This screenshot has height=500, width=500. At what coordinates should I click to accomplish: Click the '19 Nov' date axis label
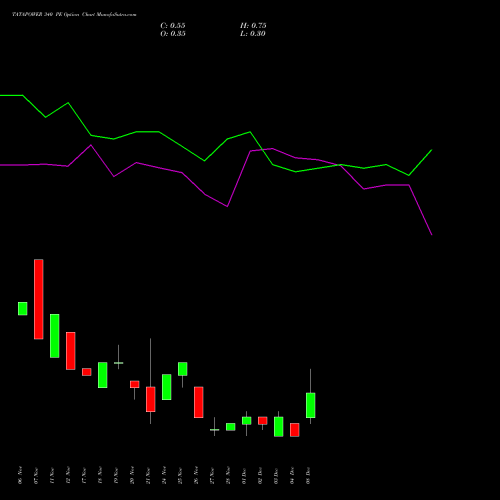(116, 475)
